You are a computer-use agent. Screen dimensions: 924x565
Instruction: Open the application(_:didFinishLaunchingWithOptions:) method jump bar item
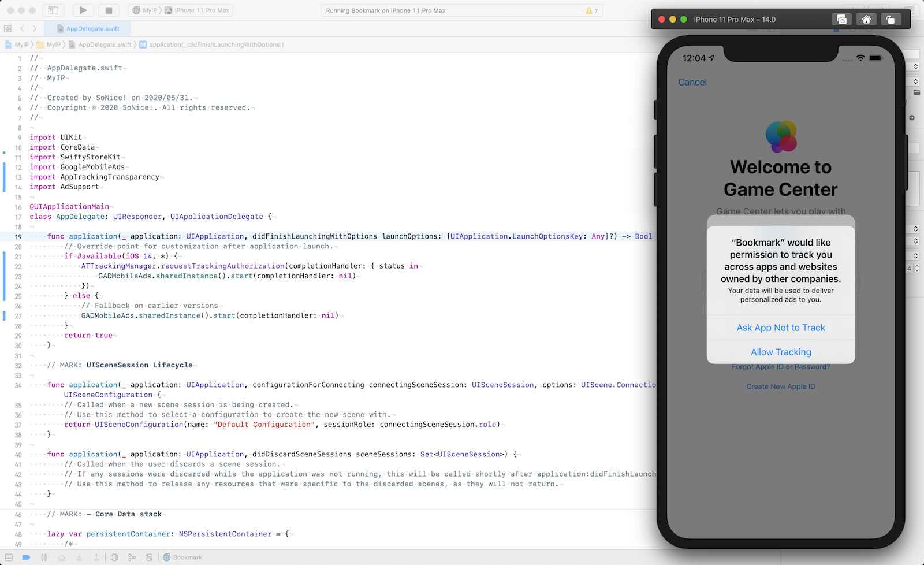(211, 44)
